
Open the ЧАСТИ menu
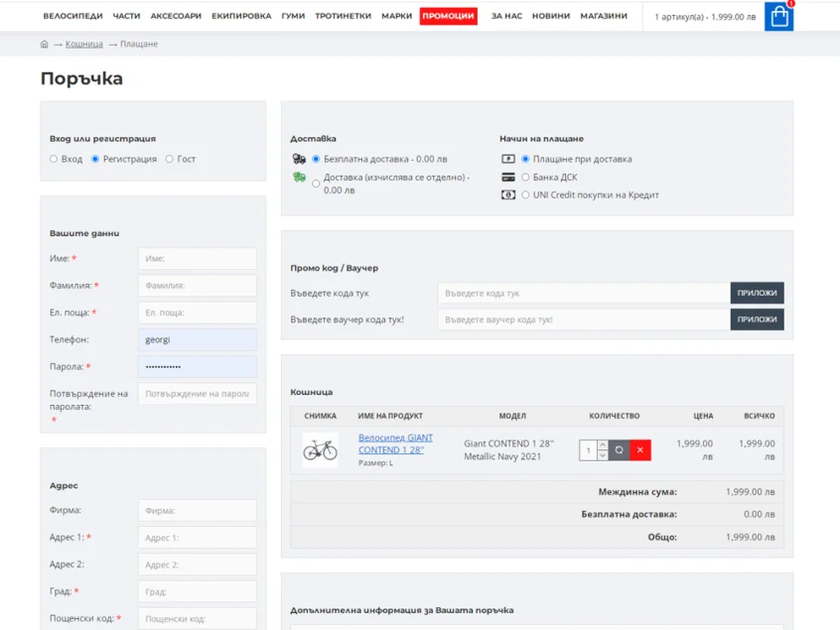126,16
